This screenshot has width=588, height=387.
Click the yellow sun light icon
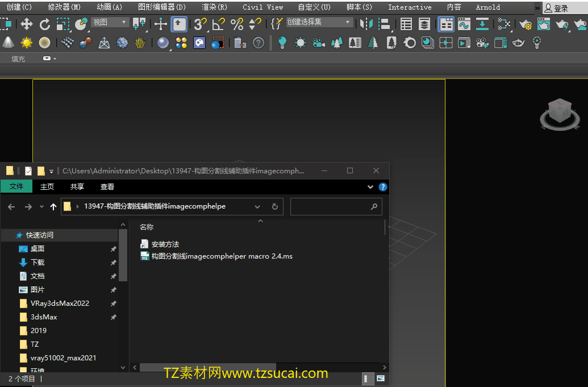[27, 43]
